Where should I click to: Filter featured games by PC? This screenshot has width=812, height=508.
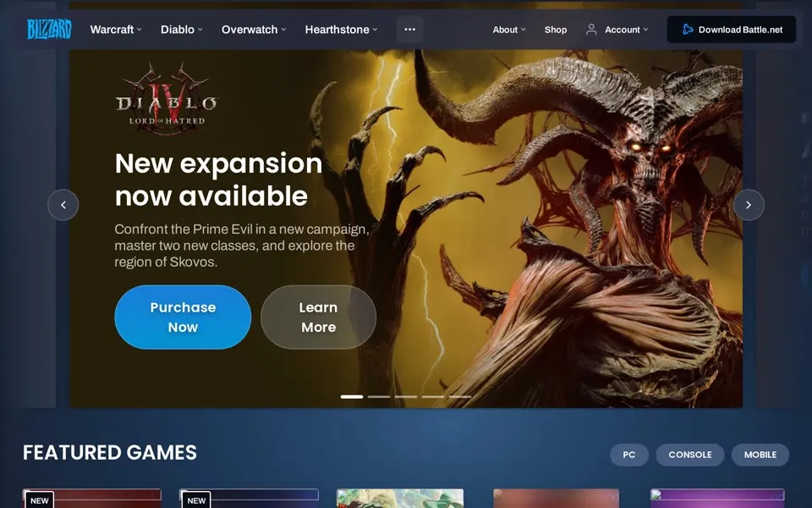pos(629,455)
